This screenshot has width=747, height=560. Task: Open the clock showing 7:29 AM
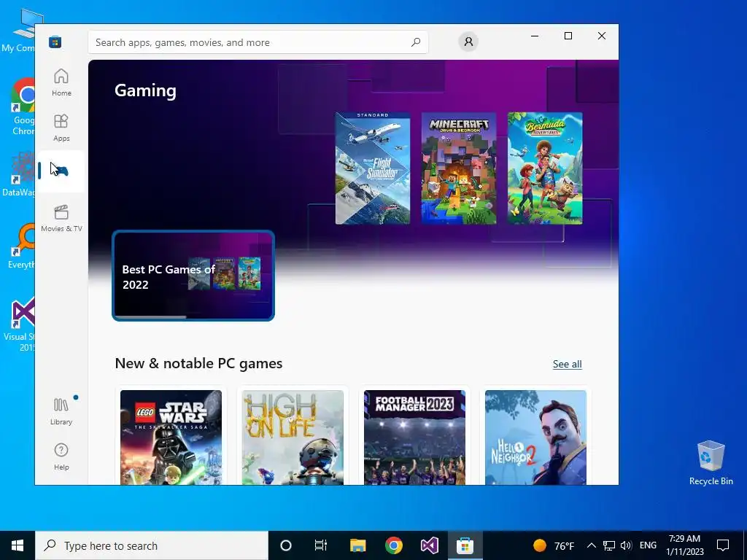[684, 545]
